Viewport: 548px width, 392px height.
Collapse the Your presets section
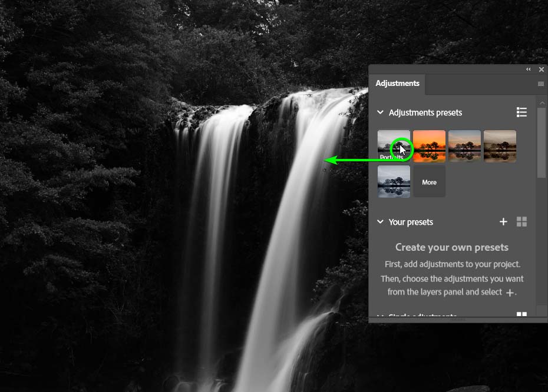pos(380,222)
